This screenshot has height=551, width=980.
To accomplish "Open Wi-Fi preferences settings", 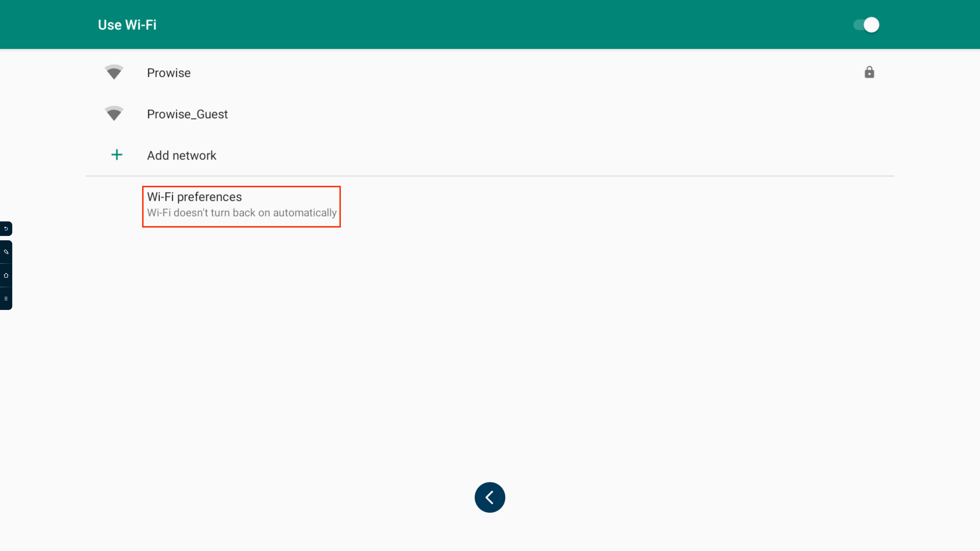I will click(x=241, y=205).
